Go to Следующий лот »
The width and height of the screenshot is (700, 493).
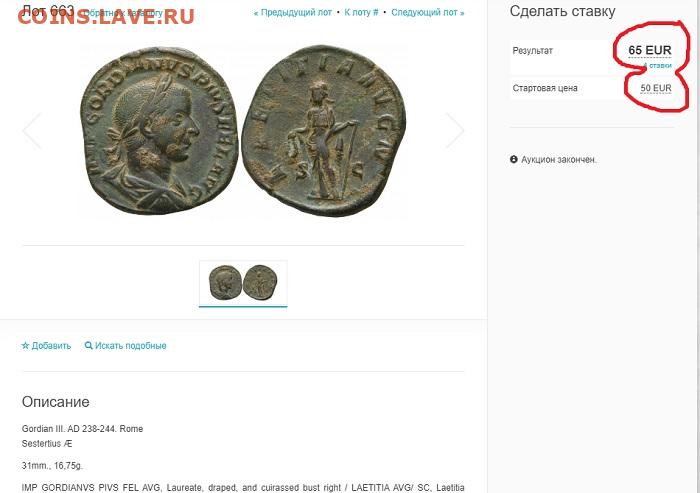[x=428, y=13]
